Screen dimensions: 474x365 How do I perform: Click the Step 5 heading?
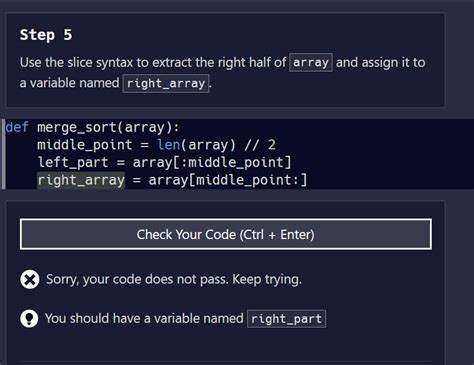(x=46, y=35)
